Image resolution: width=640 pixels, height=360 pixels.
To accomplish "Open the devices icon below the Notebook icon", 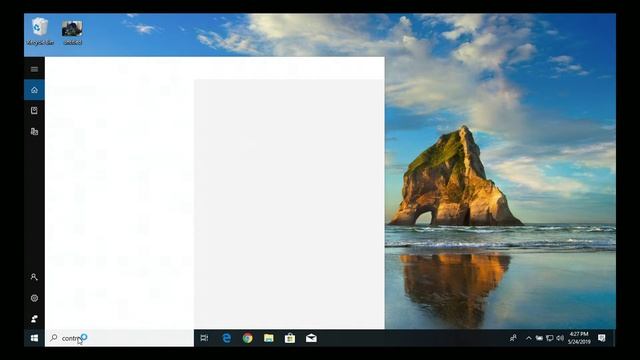I will (x=34, y=131).
